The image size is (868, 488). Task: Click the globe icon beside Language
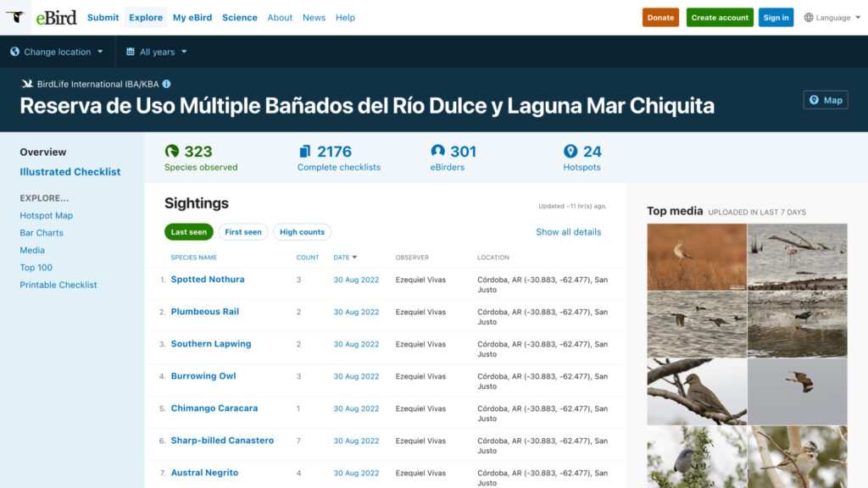coord(809,18)
